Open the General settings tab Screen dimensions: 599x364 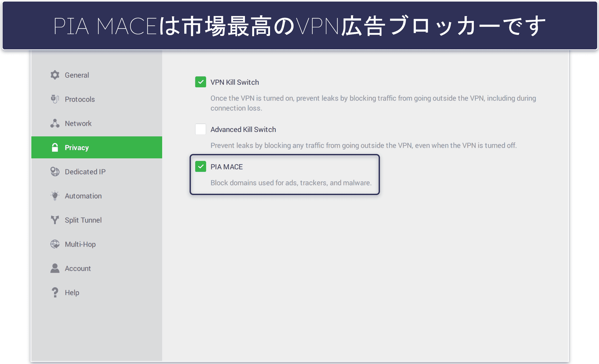[x=96, y=75]
